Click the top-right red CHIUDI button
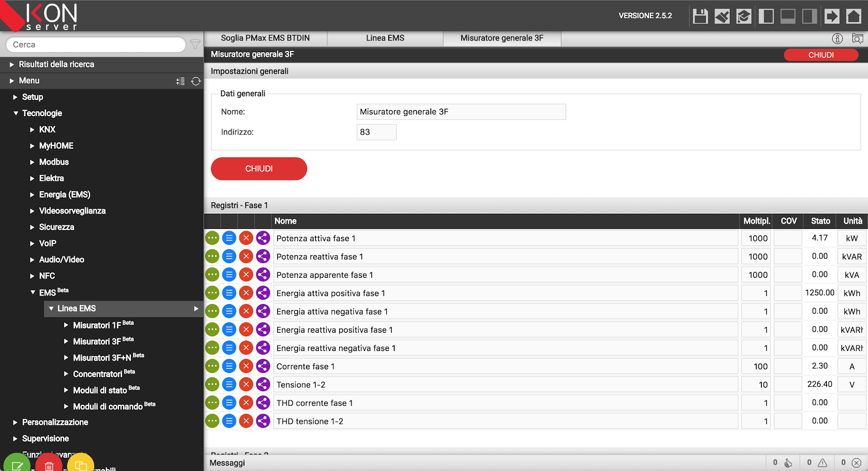 pos(821,55)
